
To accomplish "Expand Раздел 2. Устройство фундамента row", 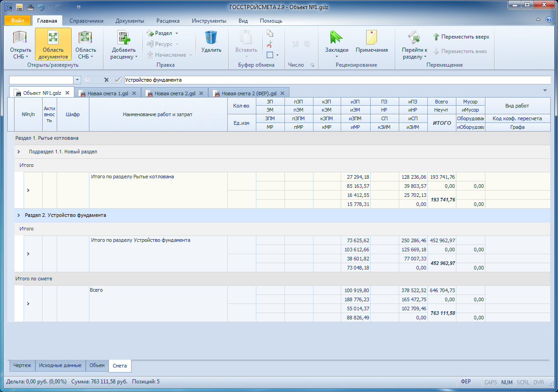I will pos(19,215).
